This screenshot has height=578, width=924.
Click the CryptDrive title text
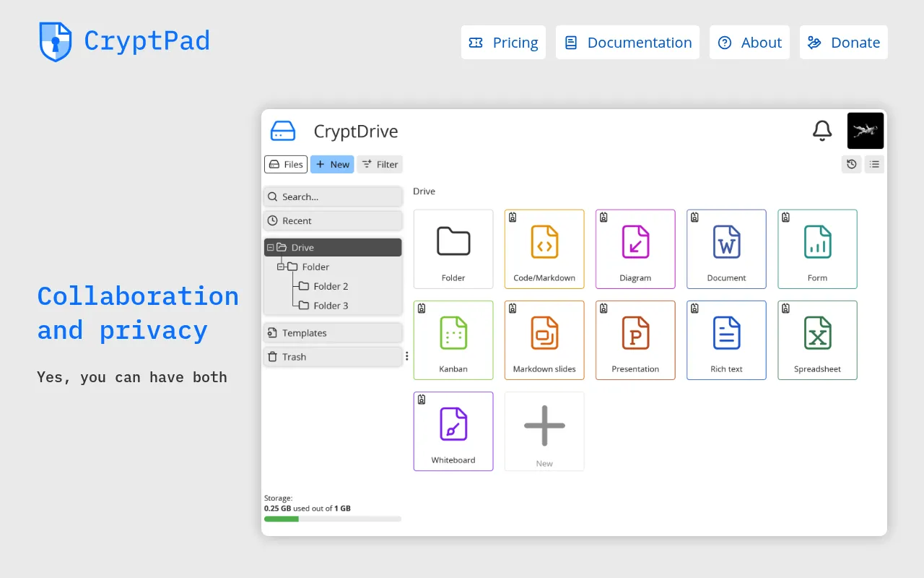click(356, 131)
